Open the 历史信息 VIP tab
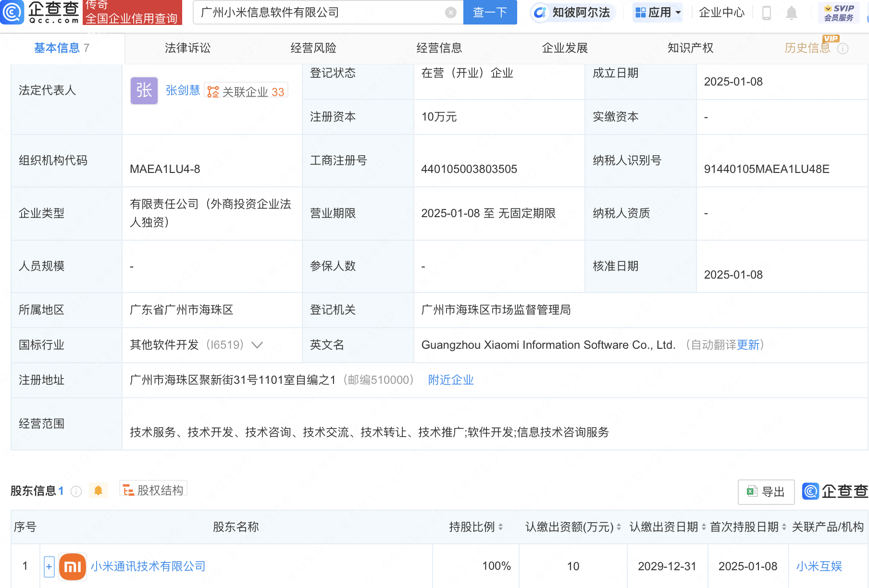The height and width of the screenshot is (588, 869). pos(807,48)
